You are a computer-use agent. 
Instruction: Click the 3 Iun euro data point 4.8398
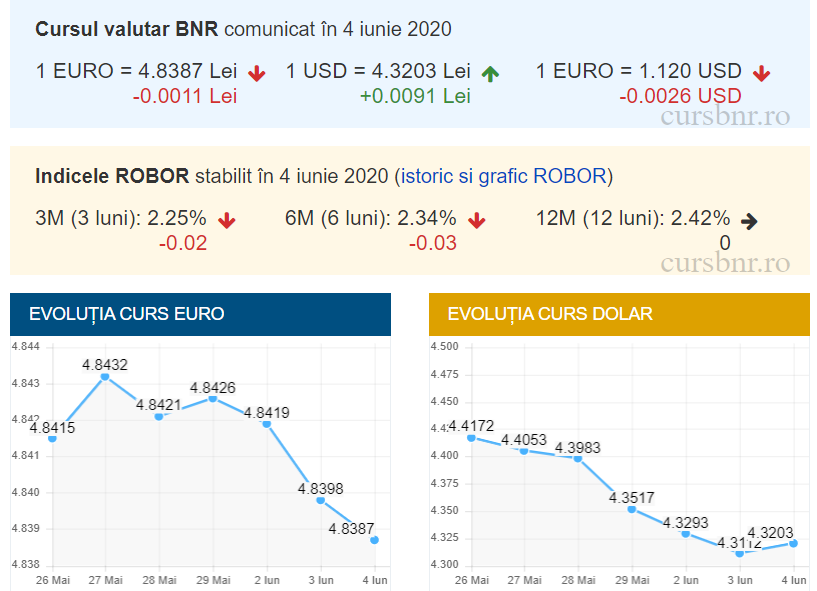click(320, 500)
